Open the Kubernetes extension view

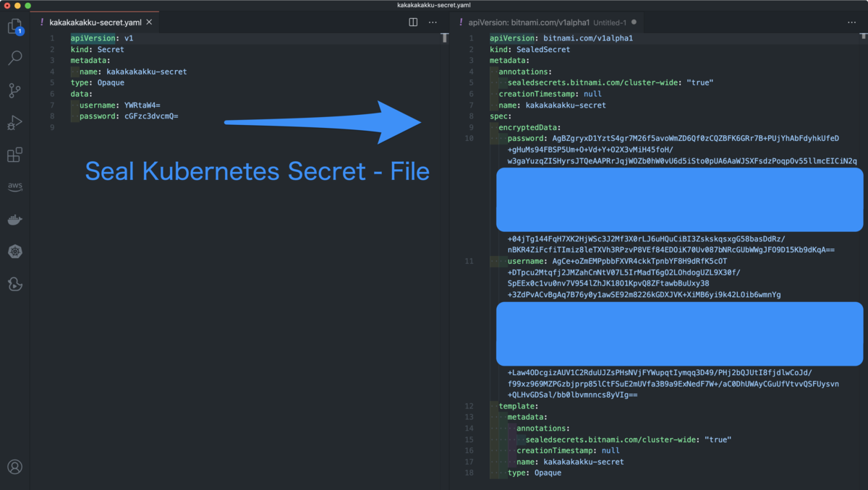(x=14, y=252)
